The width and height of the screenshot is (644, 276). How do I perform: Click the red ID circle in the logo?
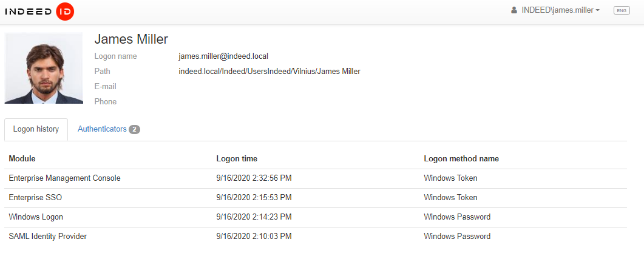tap(64, 11)
